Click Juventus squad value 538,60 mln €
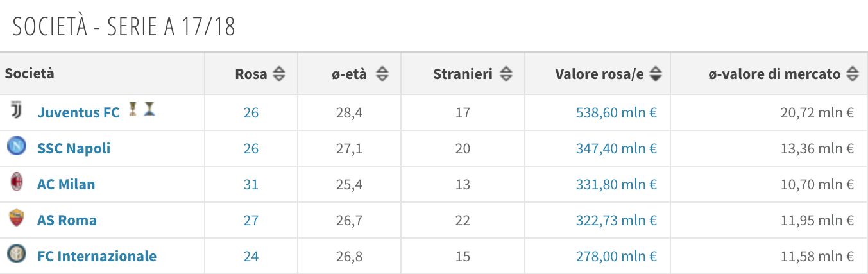The image size is (868, 274). pos(617,112)
